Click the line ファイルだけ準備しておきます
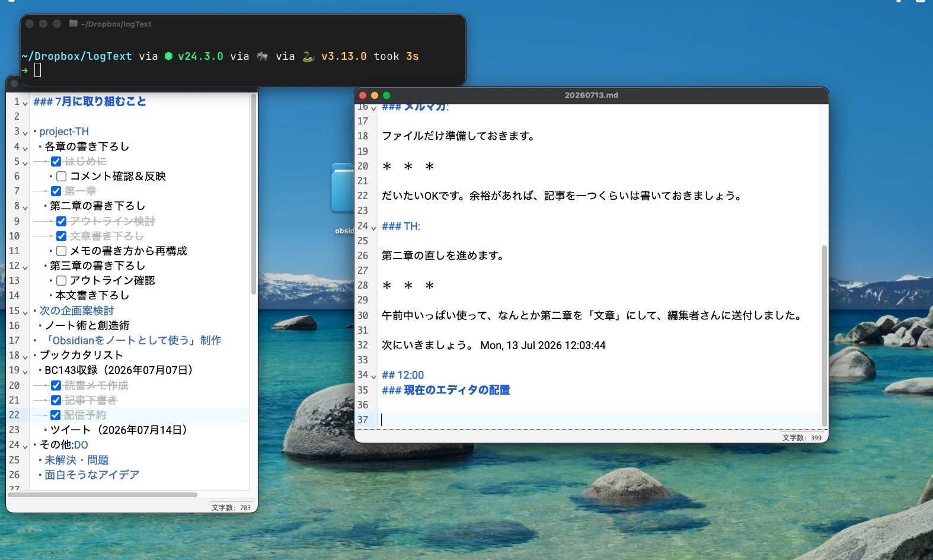The image size is (933, 560). point(459,136)
